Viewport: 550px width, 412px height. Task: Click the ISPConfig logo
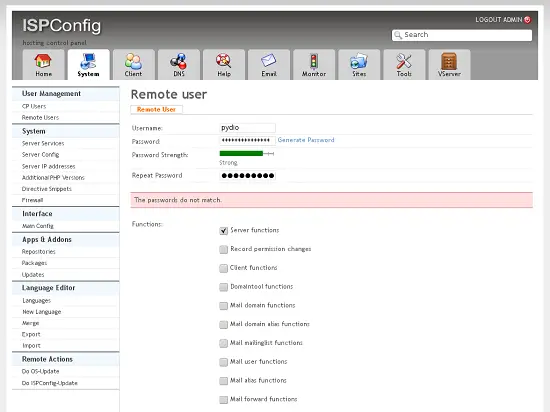coord(62,26)
